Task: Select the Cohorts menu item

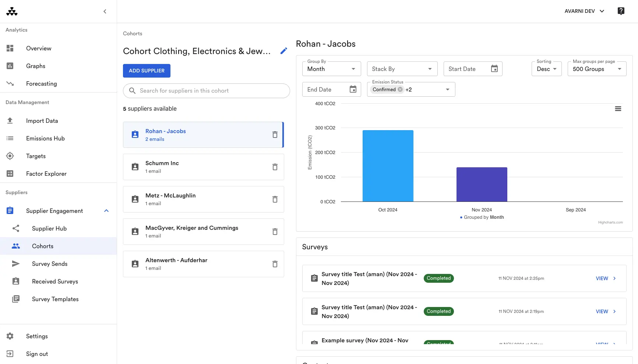Action: [x=58, y=246]
